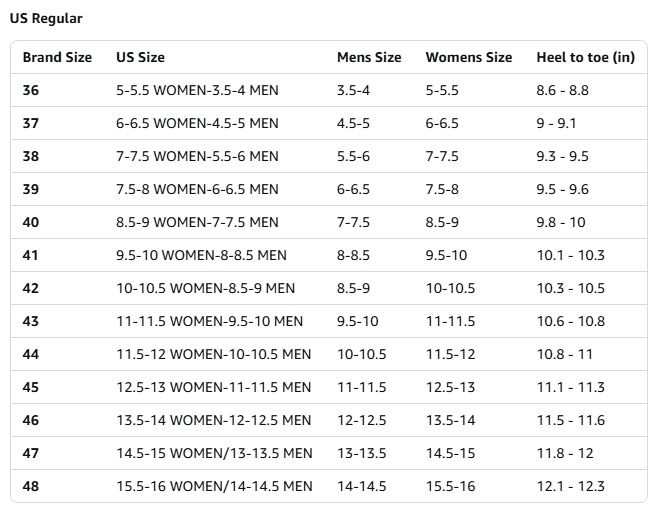The image size is (651, 512).
Task: Select mens size "12-12.5" cell
Action: tap(361, 420)
